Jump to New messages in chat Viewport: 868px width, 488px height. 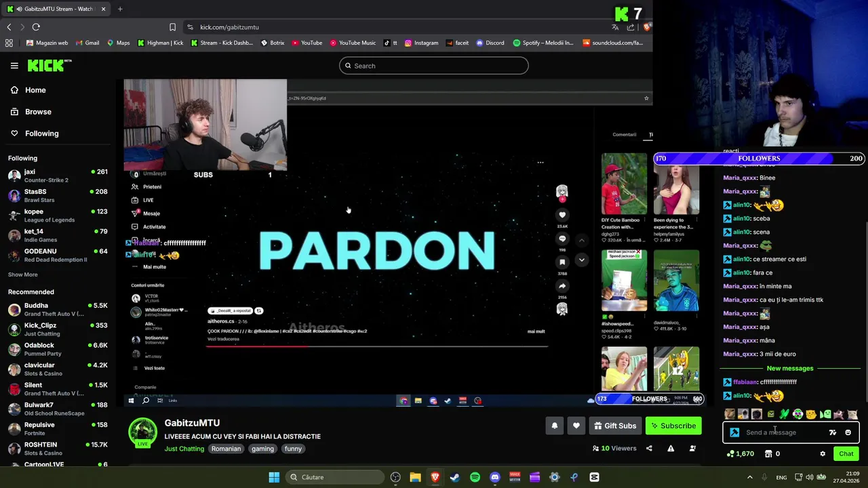[789, 368]
